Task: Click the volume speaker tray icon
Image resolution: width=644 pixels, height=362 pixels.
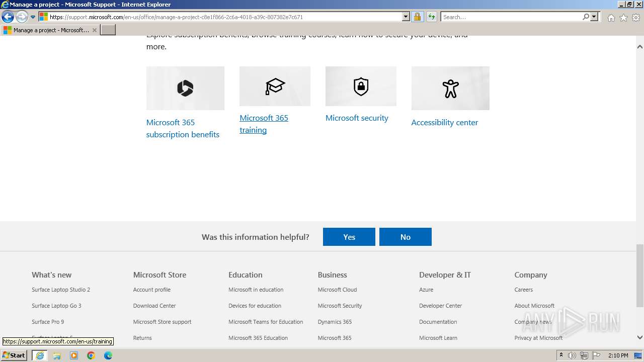Action: pos(572,355)
